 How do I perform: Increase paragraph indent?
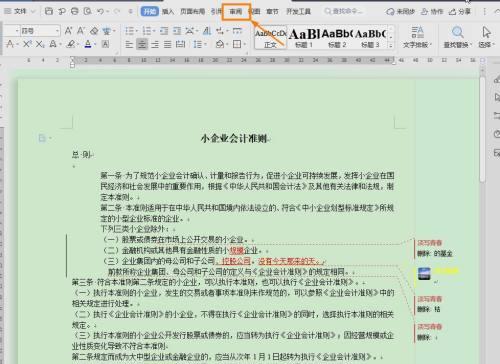(x=177, y=31)
